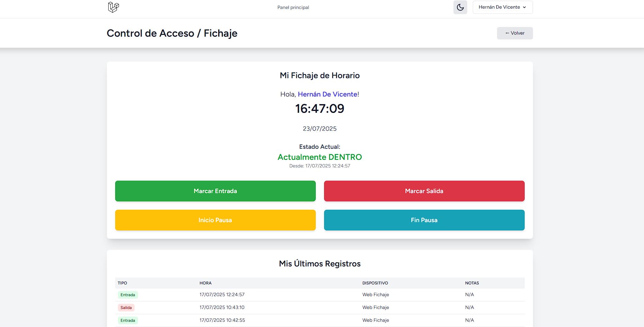
Task: Click the Volver back button
Action: [x=515, y=33]
